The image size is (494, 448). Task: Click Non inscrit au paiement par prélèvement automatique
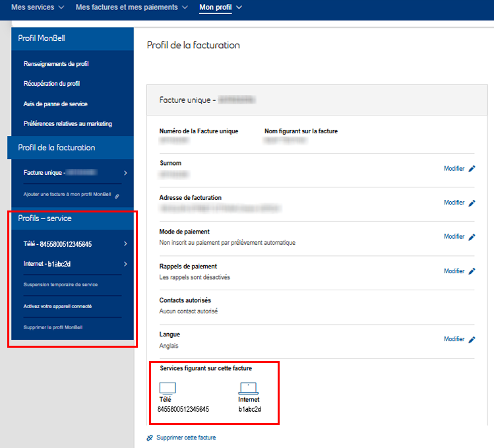coord(227,243)
